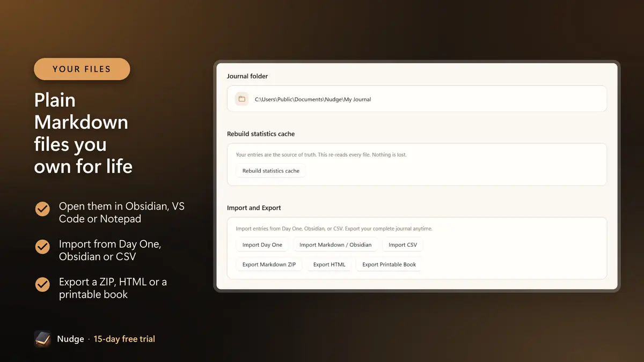Click the checkmark icon beside 'Export a ZIP'

point(42,284)
